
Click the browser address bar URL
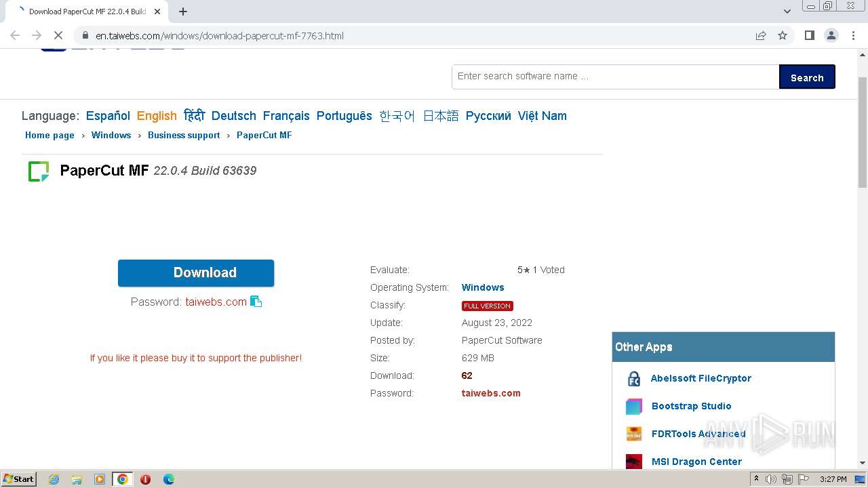220,36
